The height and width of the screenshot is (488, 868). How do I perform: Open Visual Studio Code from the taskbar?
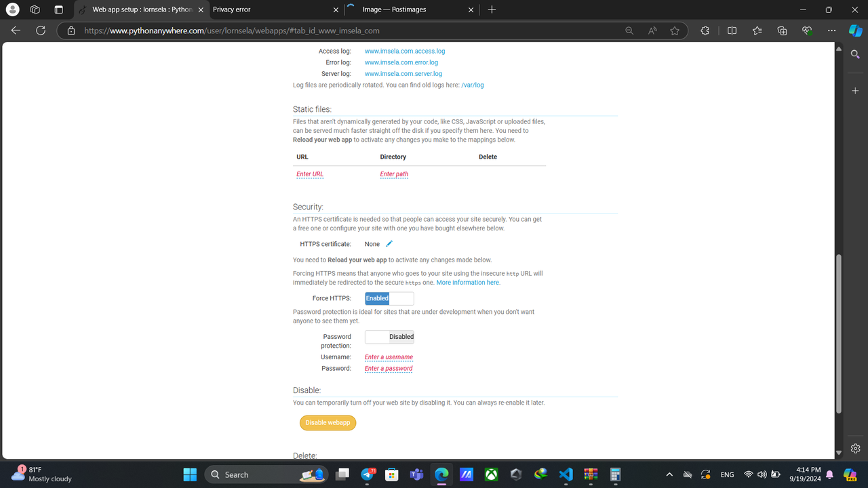click(x=566, y=474)
